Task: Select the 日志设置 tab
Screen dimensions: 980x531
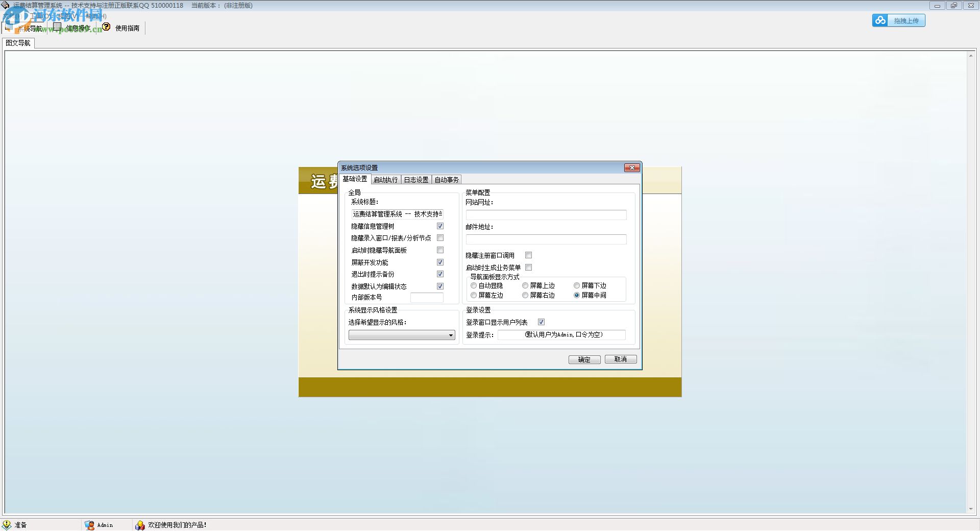Action: pos(416,179)
